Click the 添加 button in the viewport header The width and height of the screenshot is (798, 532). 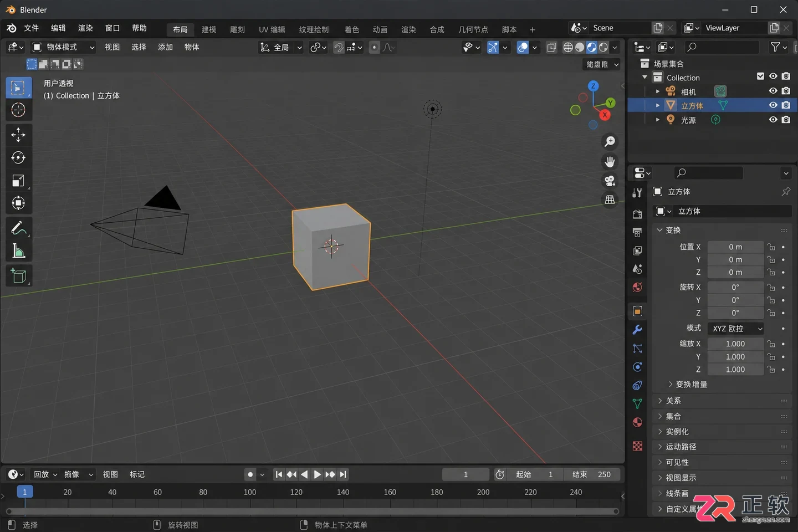165,47
